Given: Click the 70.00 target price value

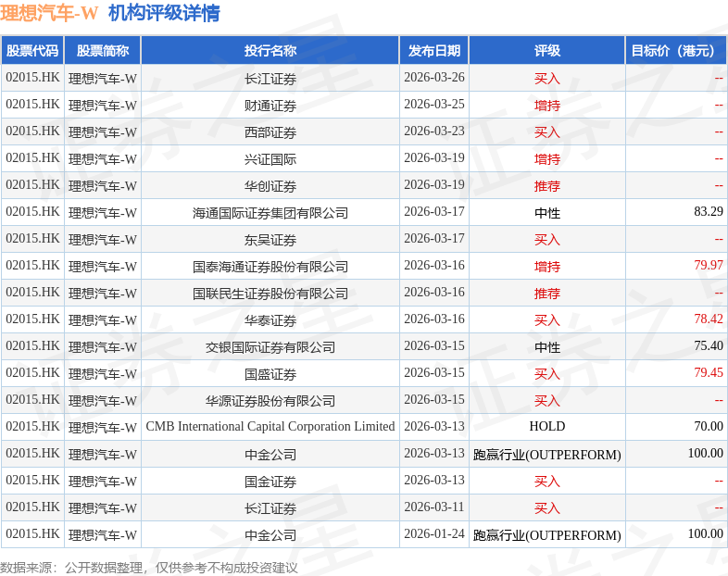Looking at the screenshot, I should click(x=708, y=427).
